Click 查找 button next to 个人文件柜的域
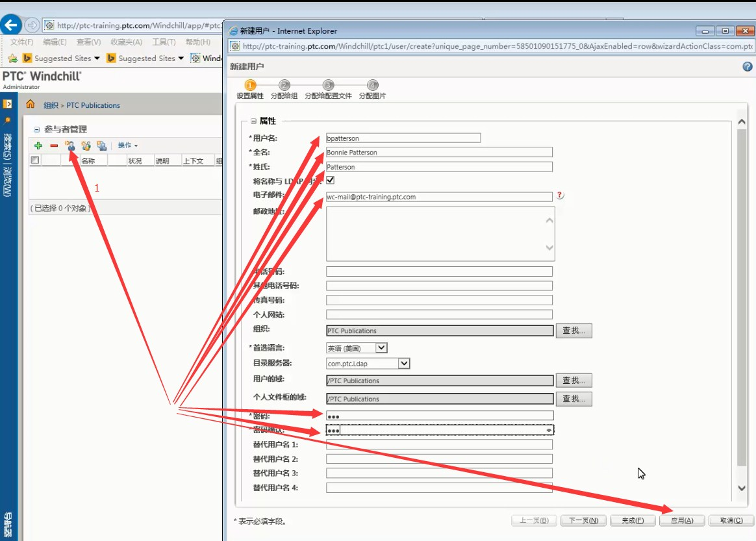Image resolution: width=756 pixels, height=541 pixels. pos(573,399)
